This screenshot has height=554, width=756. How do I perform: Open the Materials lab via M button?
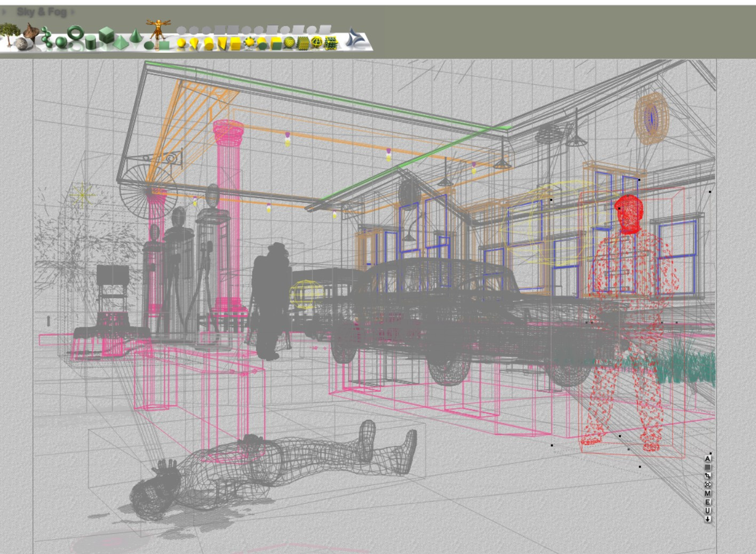coord(707,493)
